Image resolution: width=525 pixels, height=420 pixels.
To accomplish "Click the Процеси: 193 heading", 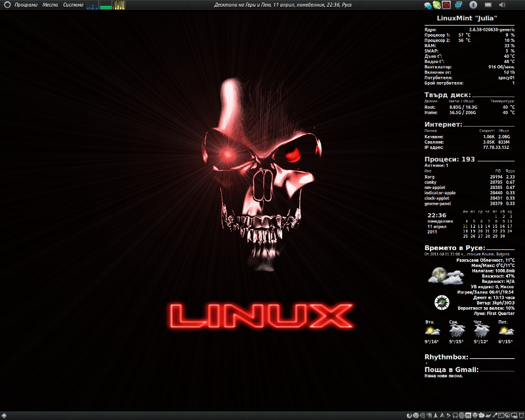I will coord(450,159).
